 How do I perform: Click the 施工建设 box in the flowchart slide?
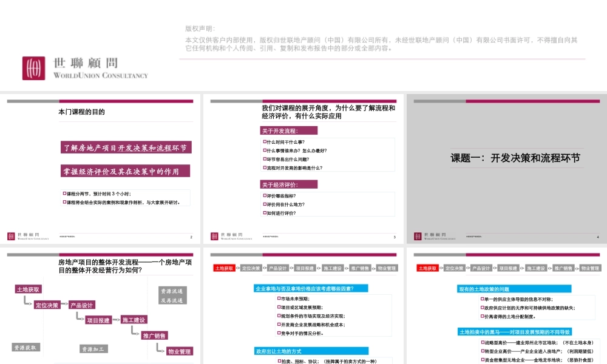point(134,320)
